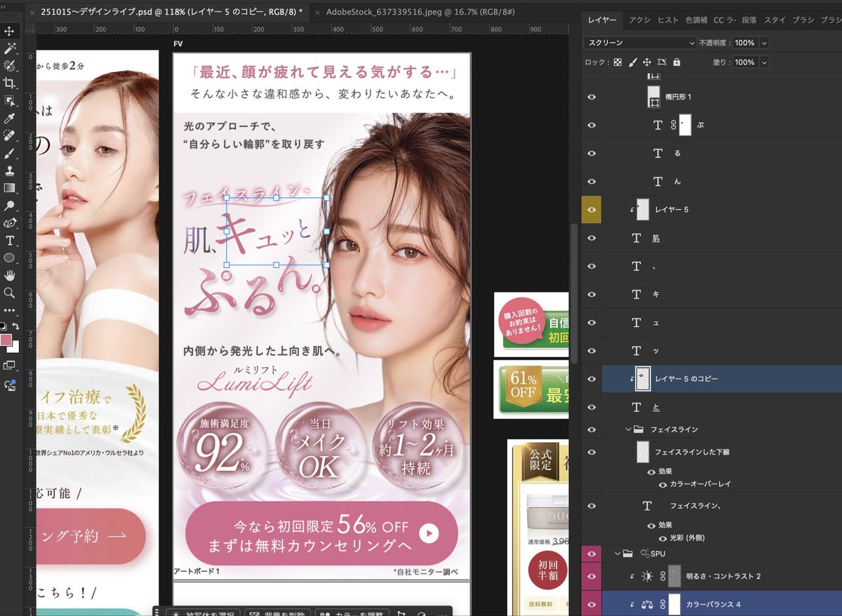Hide the 明るさ・コントラスト 2 layer
This screenshot has width=842, height=616.
(x=592, y=576)
